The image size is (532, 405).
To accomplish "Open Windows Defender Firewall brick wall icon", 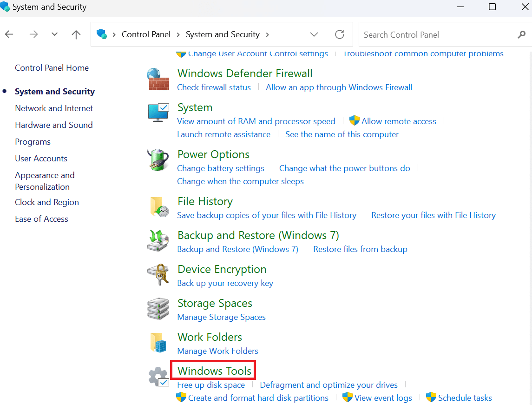I will pyautogui.click(x=158, y=79).
